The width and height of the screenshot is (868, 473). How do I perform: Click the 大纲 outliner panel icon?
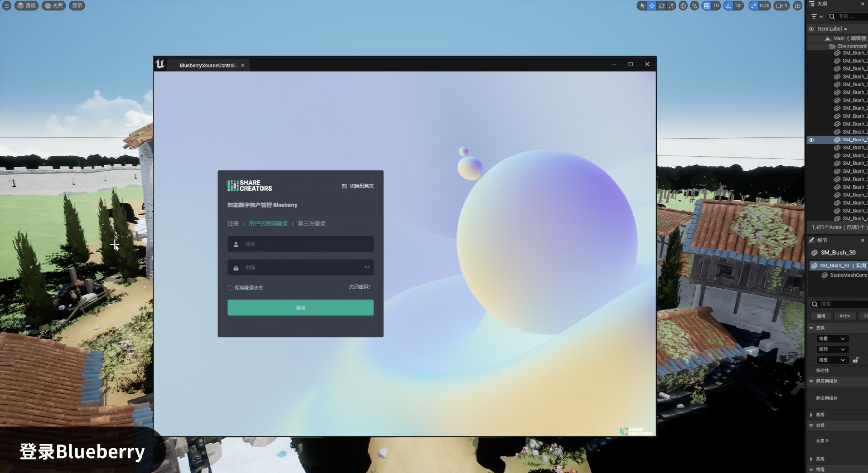point(812,4)
